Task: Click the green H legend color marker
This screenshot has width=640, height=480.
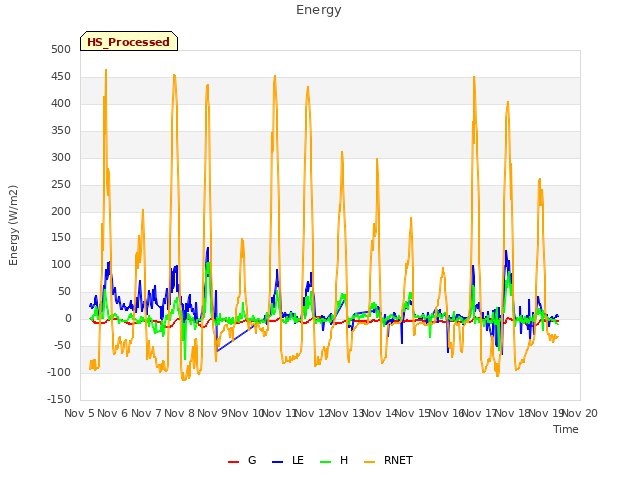Action: pyautogui.click(x=326, y=462)
